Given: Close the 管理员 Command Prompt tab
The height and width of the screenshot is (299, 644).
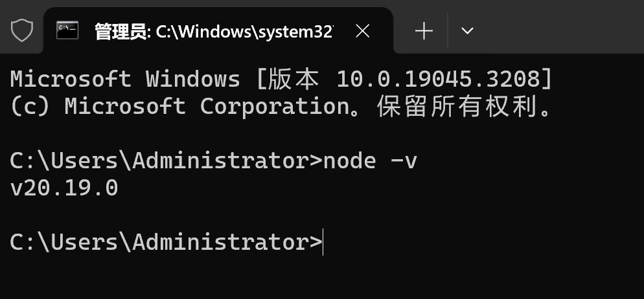Looking at the screenshot, I should [x=363, y=30].
